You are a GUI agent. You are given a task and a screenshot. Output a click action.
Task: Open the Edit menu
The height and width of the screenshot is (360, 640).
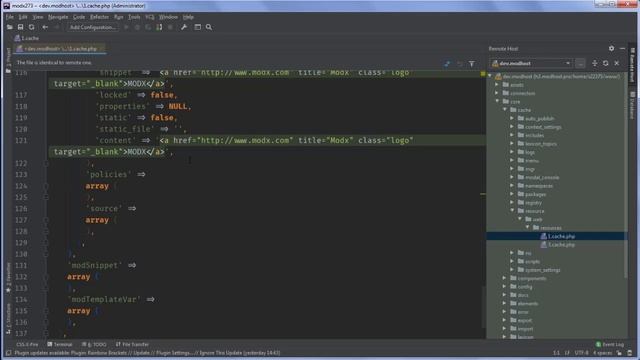click(x=23, y=17)
